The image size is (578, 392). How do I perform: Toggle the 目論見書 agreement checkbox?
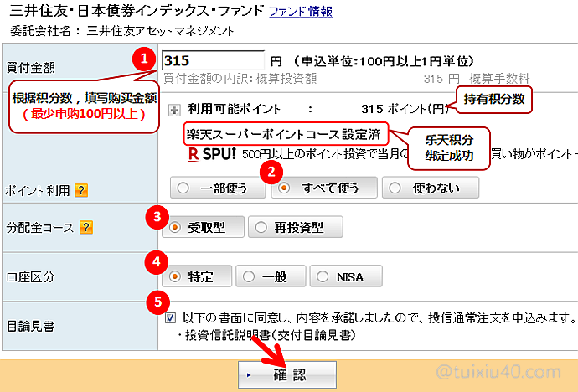[x=170, y=317]
